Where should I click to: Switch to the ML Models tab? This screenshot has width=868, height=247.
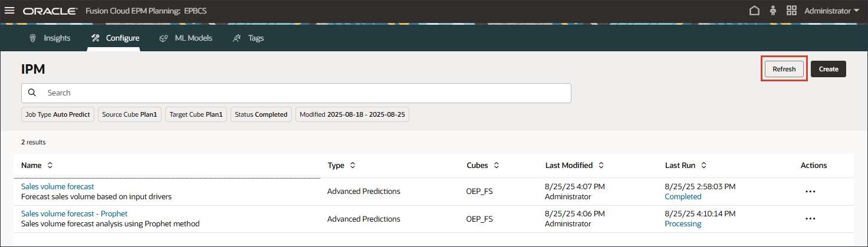[185, 38]
